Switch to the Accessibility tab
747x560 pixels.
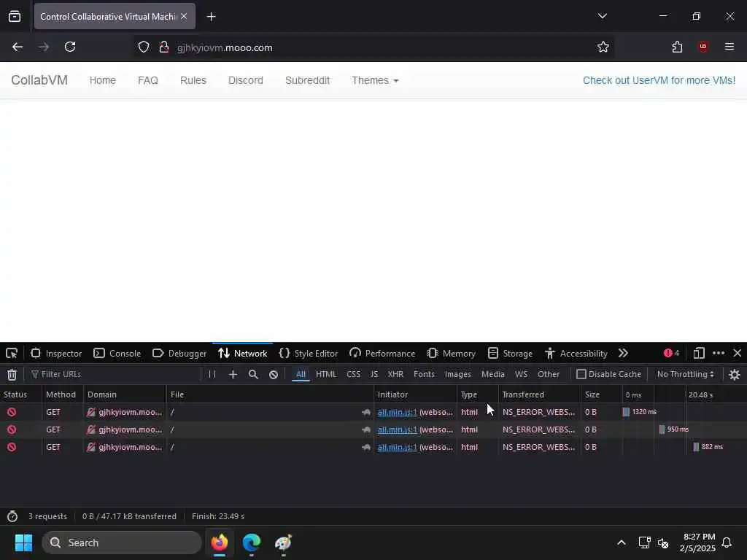click(576, 354)
